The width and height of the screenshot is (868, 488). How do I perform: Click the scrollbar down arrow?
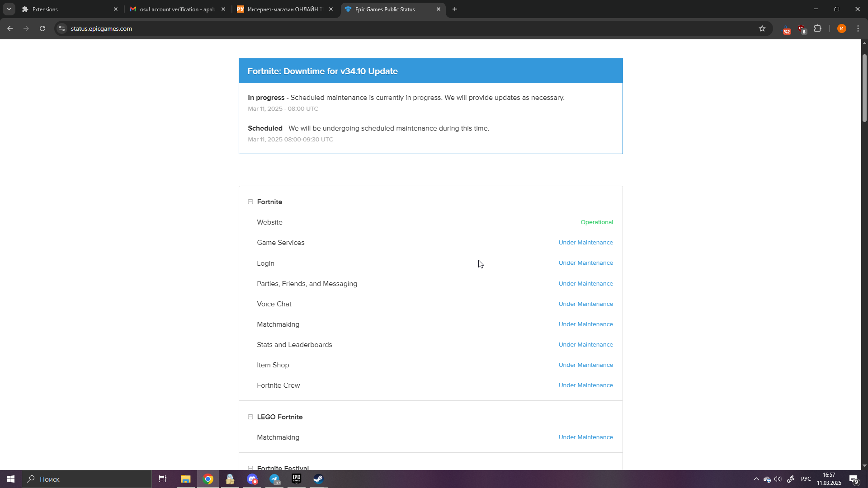(864, 466)
